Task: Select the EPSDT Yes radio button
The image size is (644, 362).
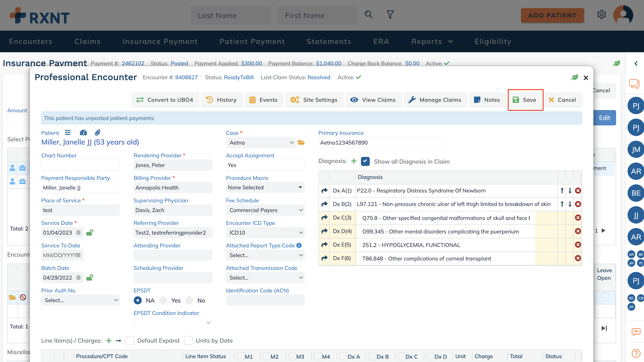Action: 163,300
